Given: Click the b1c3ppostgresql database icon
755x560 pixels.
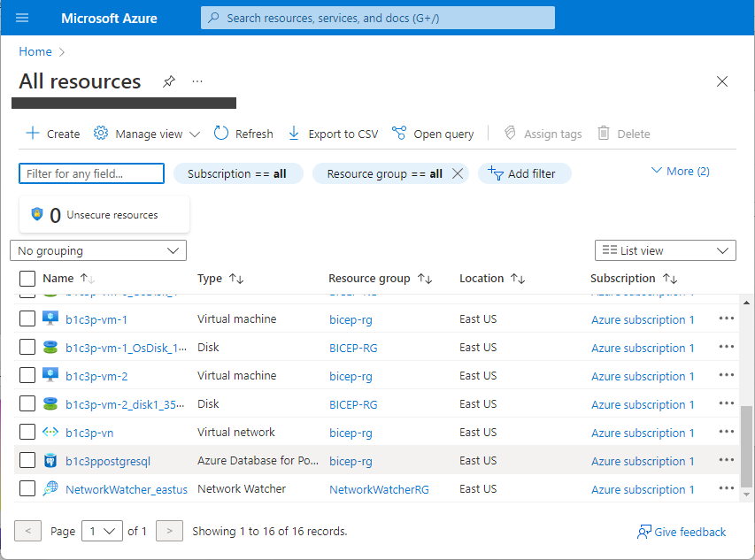Looking at the screenshot, I should pos(50,460).
